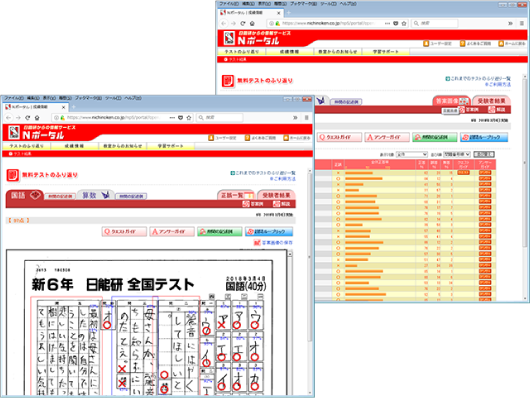Viewport: 530px width, 398px height.
Task: Click search box in front browser window
Action: pyautogui.click(x=220, y=118)
